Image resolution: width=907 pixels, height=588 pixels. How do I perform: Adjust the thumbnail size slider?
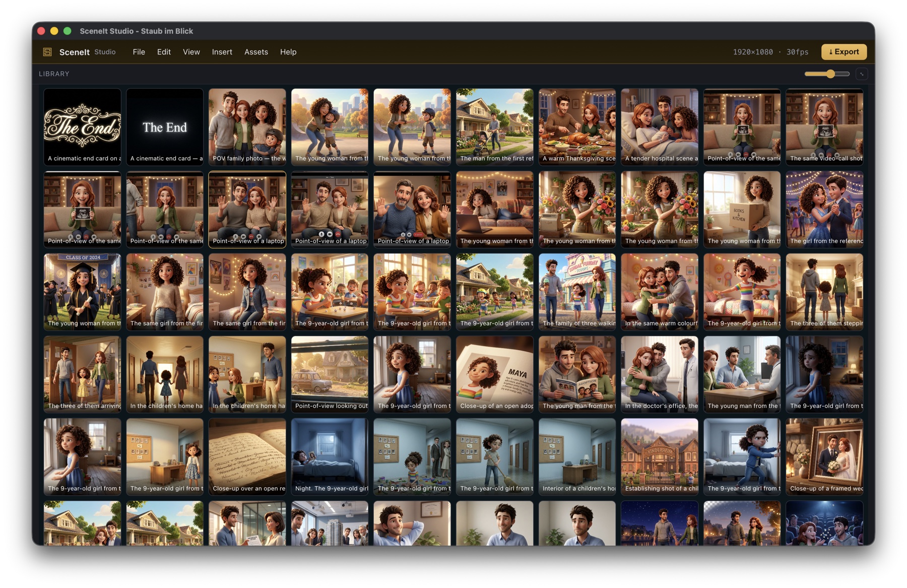827,74
